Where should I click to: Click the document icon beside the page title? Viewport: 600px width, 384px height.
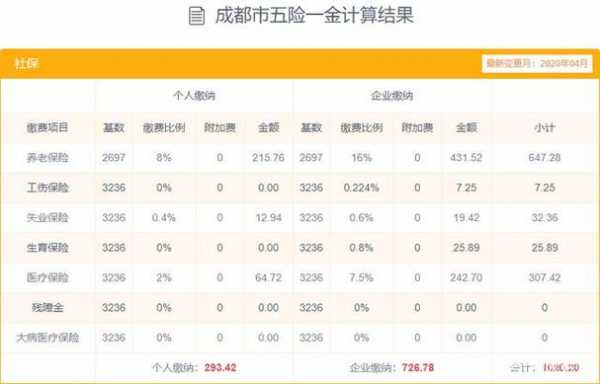[x=197, y=16]
